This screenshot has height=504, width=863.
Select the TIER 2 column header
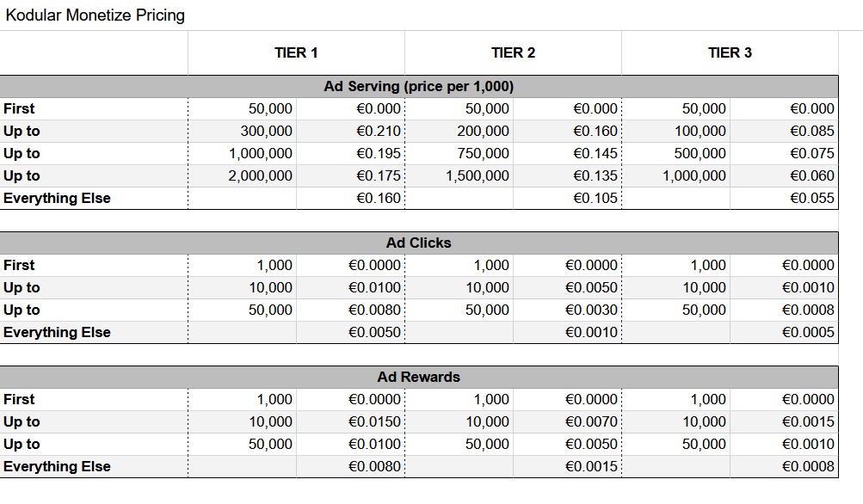(x=513, y=52)
